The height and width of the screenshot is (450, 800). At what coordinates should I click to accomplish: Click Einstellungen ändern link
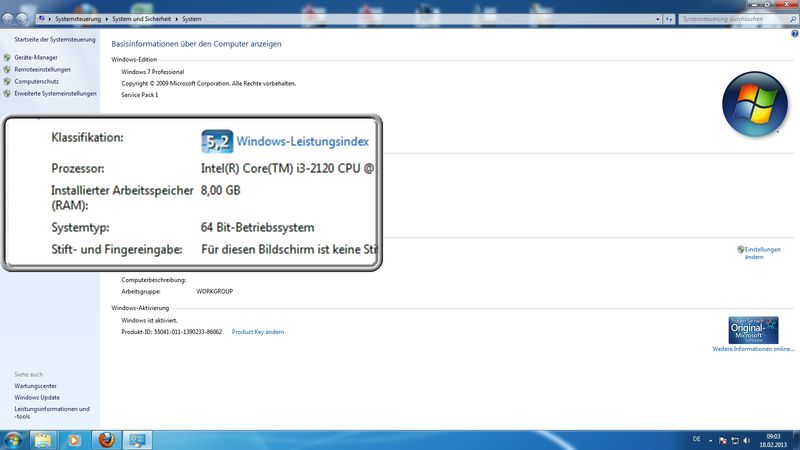point(762,253)
